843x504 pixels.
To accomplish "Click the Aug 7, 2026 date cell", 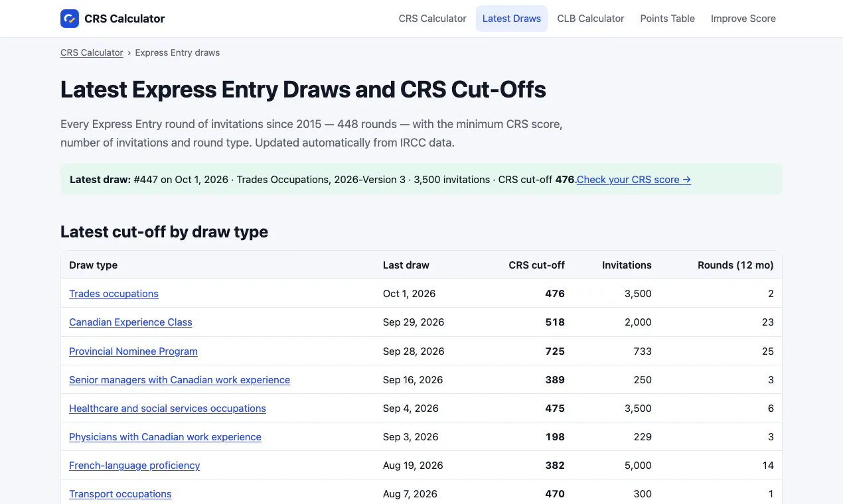I will point(410,494).
